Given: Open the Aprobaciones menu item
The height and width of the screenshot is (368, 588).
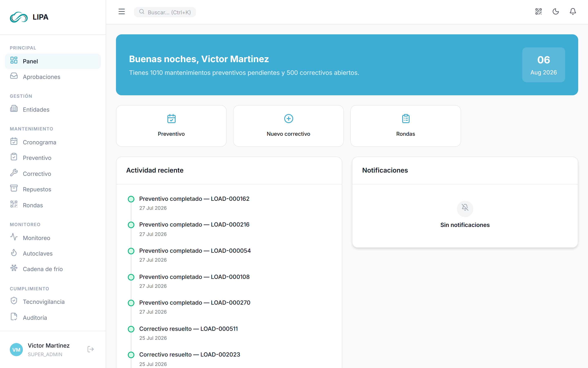Looking at the screenshot, I should coord(53,77).
